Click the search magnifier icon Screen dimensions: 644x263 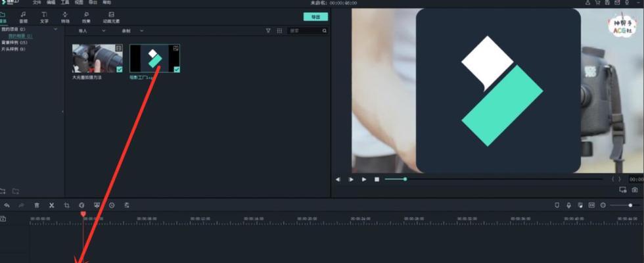tap(325, 31)
